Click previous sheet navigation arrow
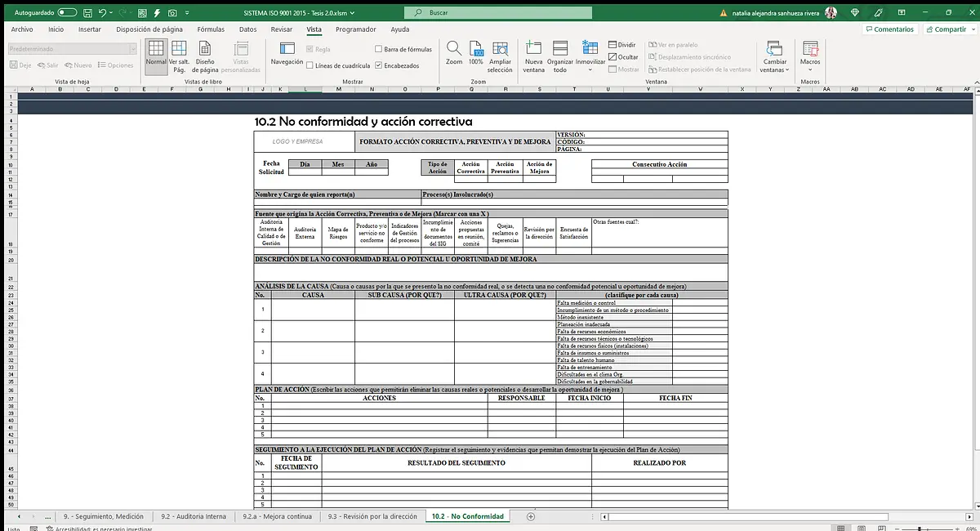The width and height of the screenshot is (980, 531). tap(20, 516)
